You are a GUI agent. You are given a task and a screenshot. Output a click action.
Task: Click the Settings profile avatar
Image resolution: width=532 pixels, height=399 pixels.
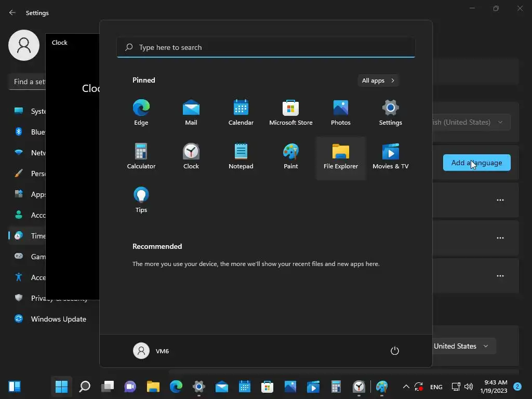[24, 45]
